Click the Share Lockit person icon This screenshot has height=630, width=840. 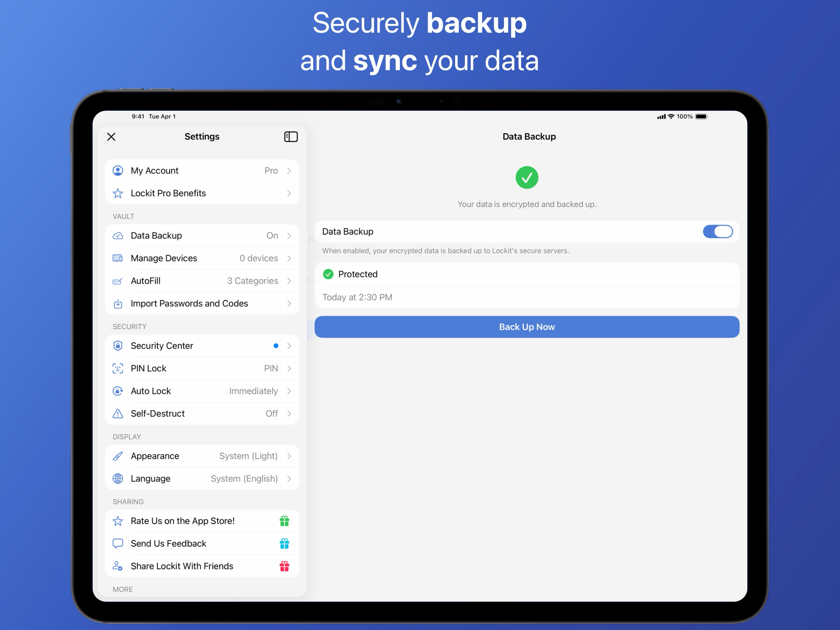point(118,566)
